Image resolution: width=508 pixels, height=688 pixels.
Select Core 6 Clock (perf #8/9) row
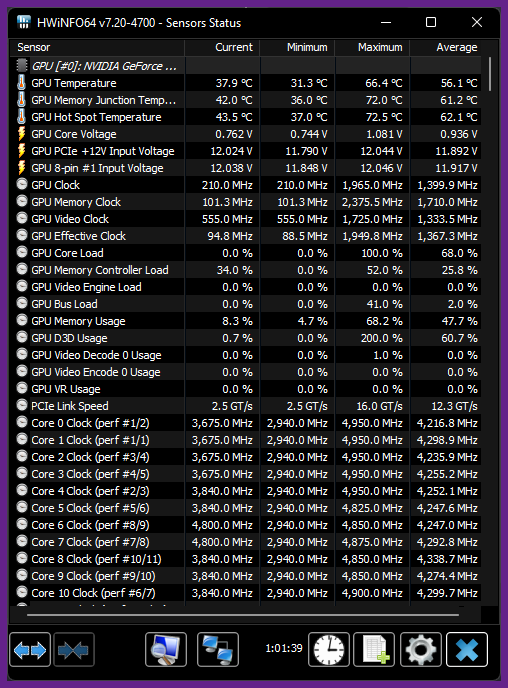pyautogui.click(x=245, y=525)
